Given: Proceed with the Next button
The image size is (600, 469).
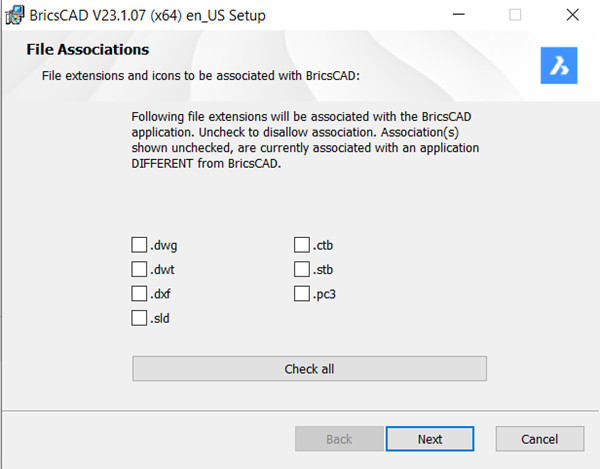Looking at the screenshot, I should (x=430, y=439).
